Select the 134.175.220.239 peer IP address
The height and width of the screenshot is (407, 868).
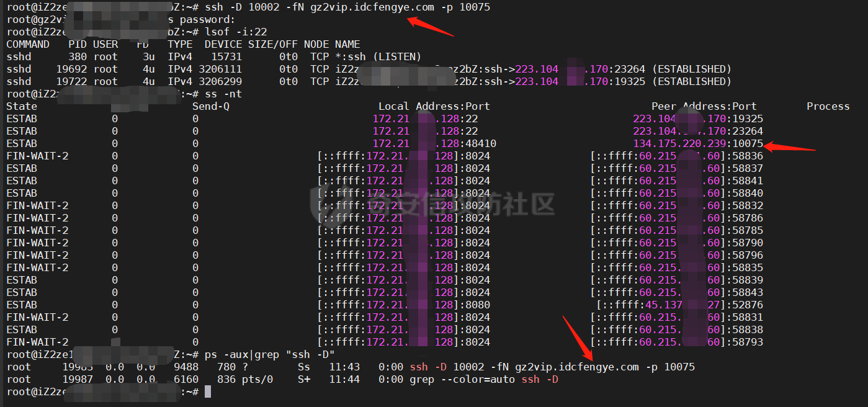tap(679, 143)
